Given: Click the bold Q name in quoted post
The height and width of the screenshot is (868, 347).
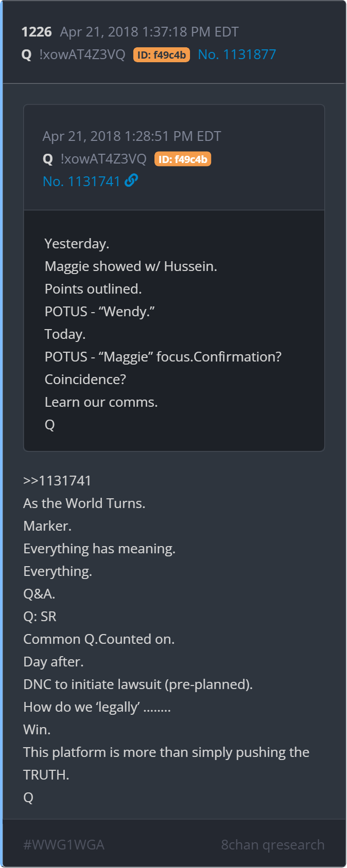Looking at the screenshot, I should coord(48,159).
